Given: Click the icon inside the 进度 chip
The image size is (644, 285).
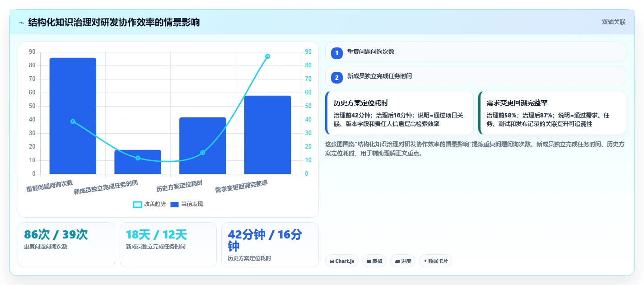Looking at the screenshot, I should tap(397, 261).
